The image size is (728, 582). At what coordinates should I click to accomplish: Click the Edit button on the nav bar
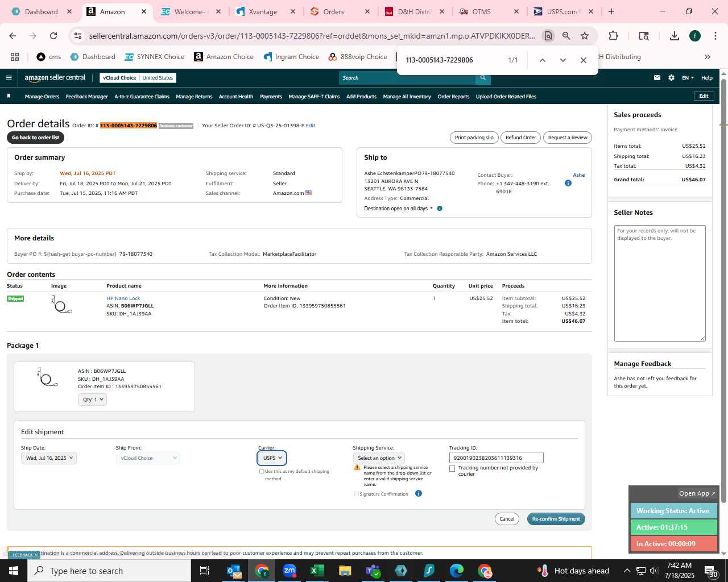coord(704,96)
